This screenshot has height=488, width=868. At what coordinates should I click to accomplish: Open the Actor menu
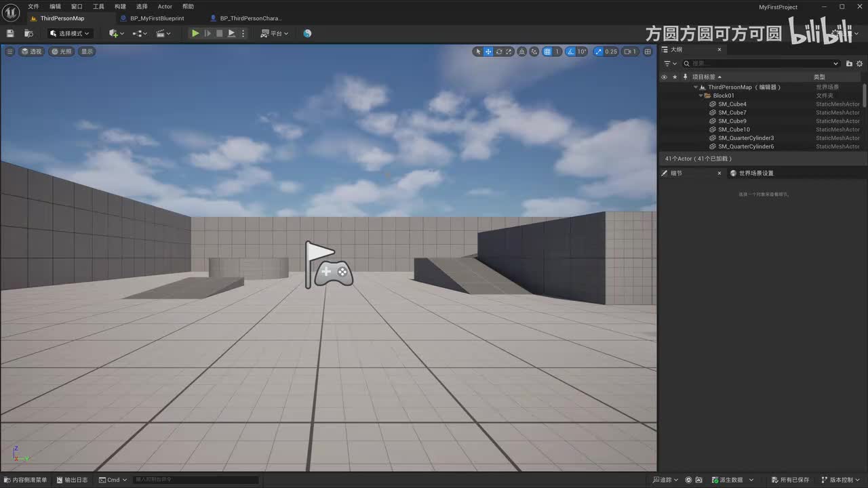pyautogui.click(x=165, y=7)
